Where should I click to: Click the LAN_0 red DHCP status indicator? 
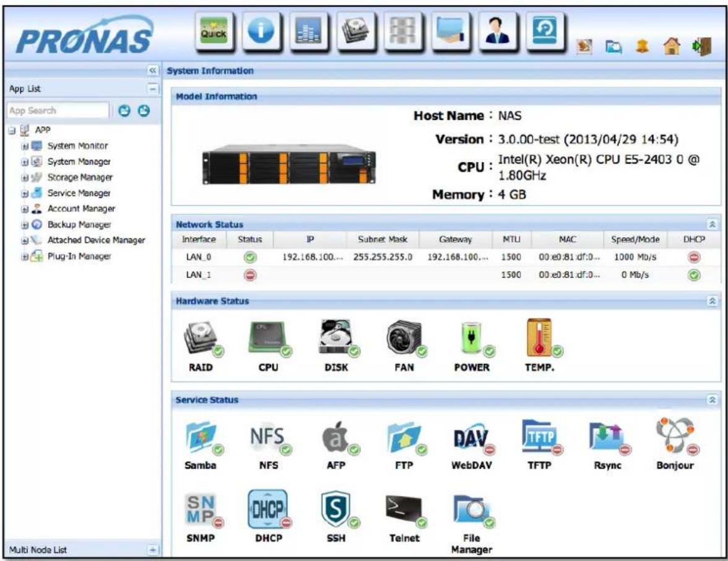pos(693,258)
